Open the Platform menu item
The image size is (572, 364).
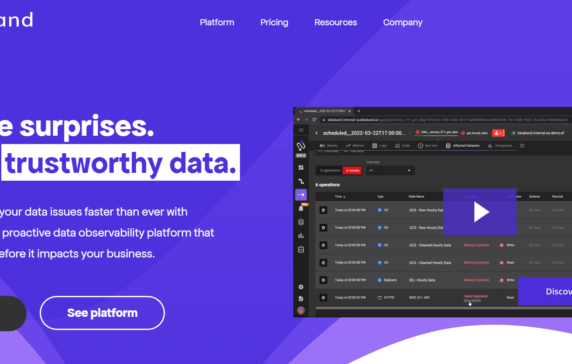pyautogui.click(x=217, y=23)
